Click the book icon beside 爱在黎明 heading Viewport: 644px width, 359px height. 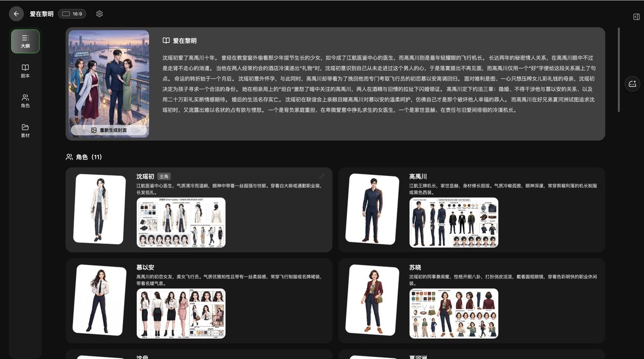(166, 41)
